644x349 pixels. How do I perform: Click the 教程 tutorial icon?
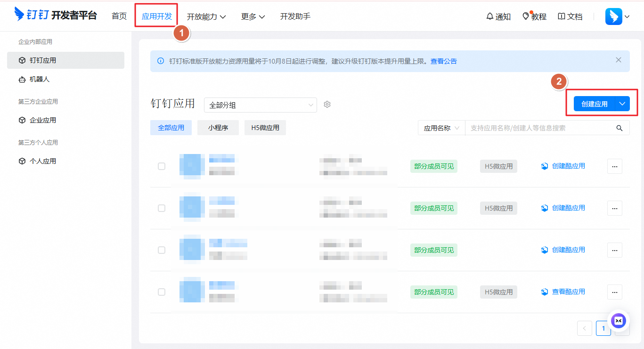tap(526, 16)
